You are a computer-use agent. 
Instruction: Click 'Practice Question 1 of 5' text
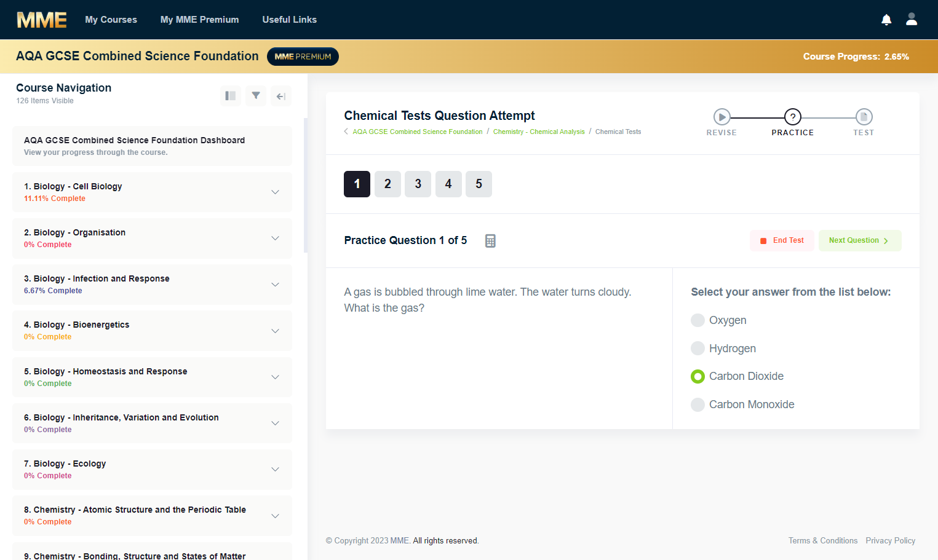click(x=405, y=240)
